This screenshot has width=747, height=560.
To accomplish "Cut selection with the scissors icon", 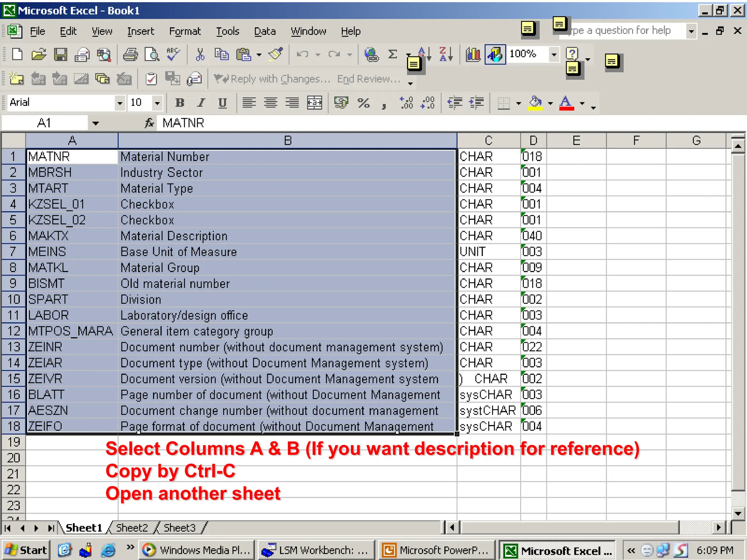I will (x=200, y=55).
